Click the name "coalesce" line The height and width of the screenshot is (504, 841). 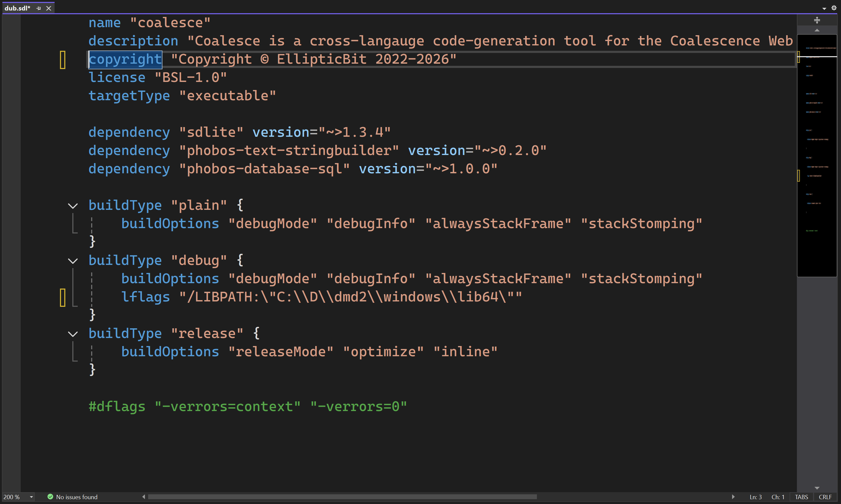point(149,23)
